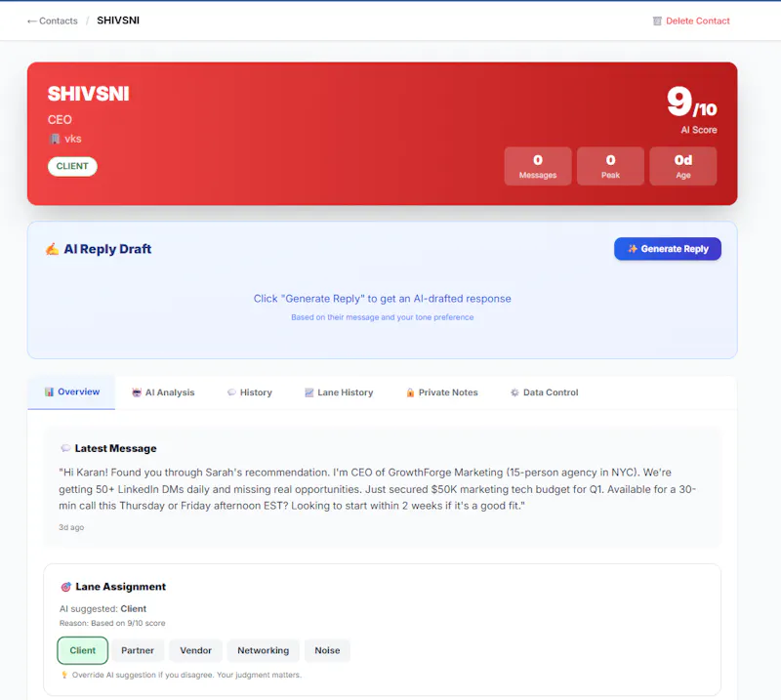The width and height of the screenshot is (781, 700).
Task: Select the Client lane option
Action: click(x=83, y=650)
